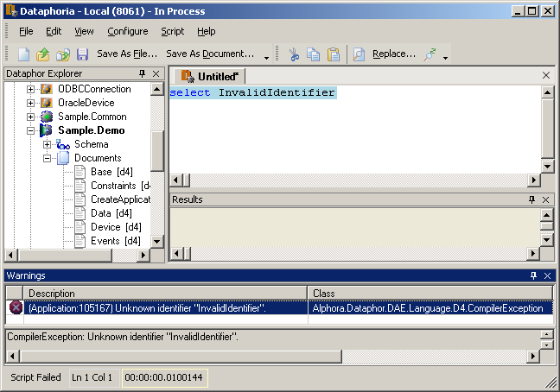
Task: Click the Cut scissors icon
Action: coord(294,54)
